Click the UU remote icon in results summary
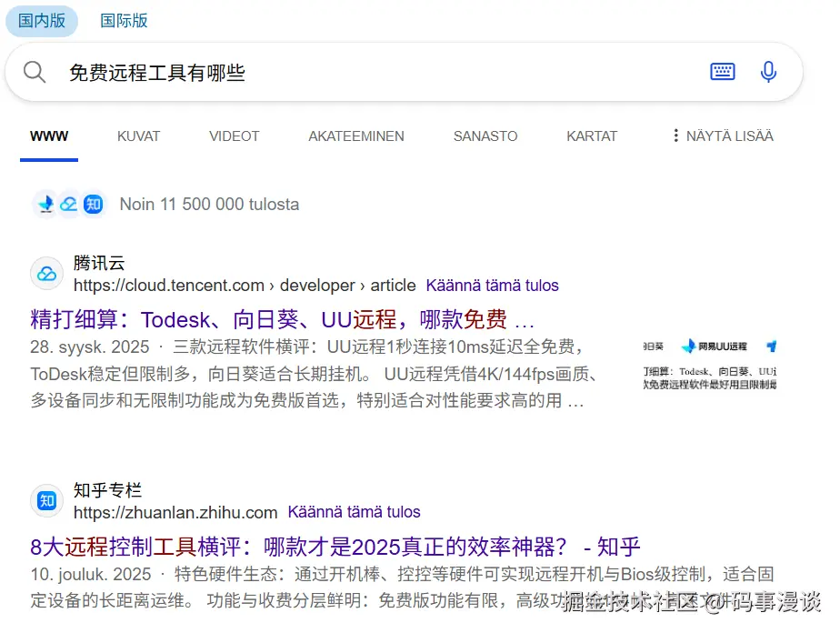The width and height of the screenshot is (840, 633). click(x=46, y=205)
